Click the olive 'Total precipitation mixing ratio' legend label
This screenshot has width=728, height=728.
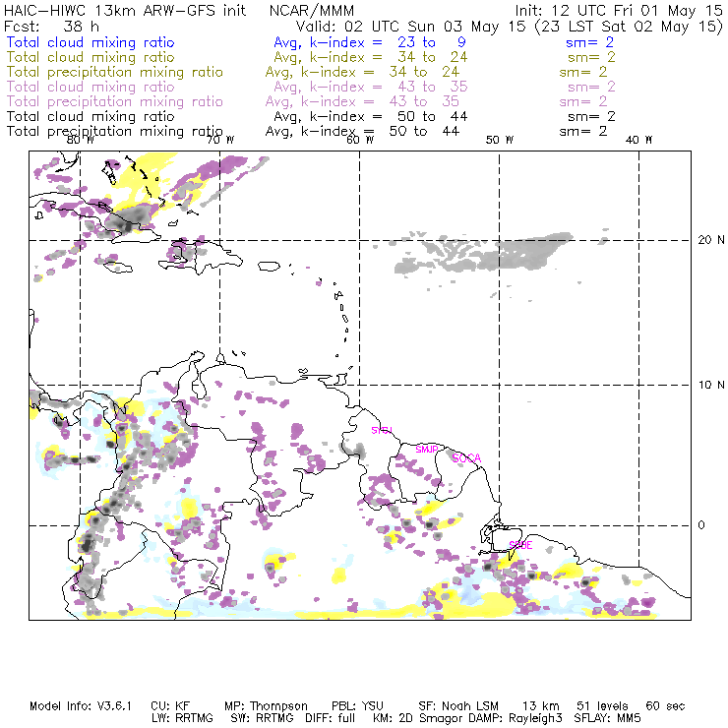[115, 73]
